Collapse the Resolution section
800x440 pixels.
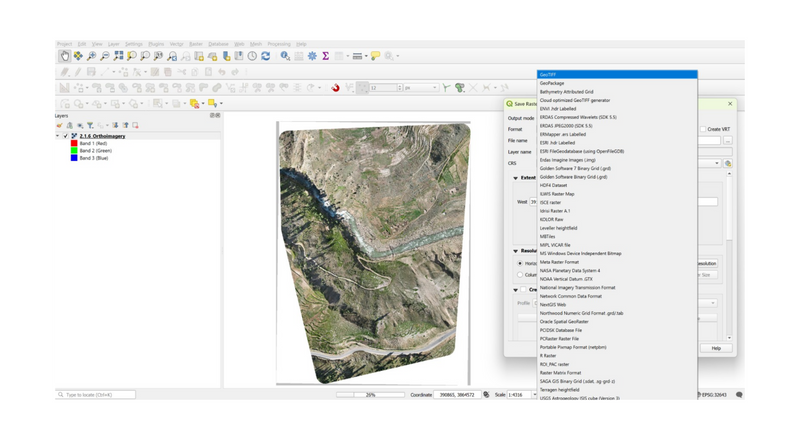coord(515,251)
